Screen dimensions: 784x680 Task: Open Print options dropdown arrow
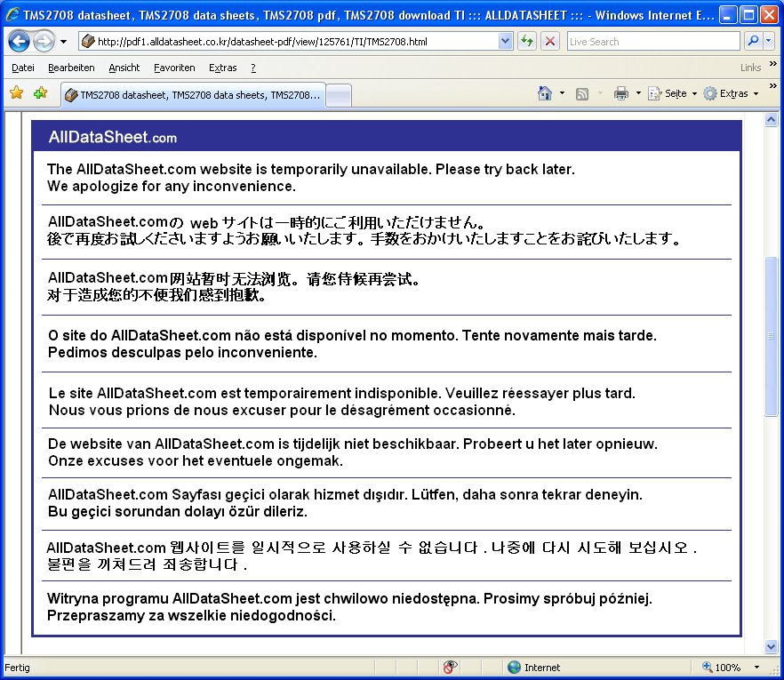(638, 93)
